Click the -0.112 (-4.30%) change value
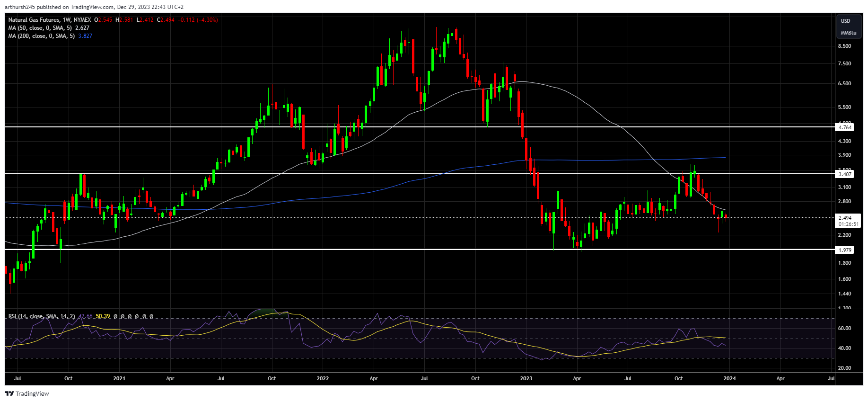The width and height of the screenshot is (868, 402). click(x=198, y=20)
